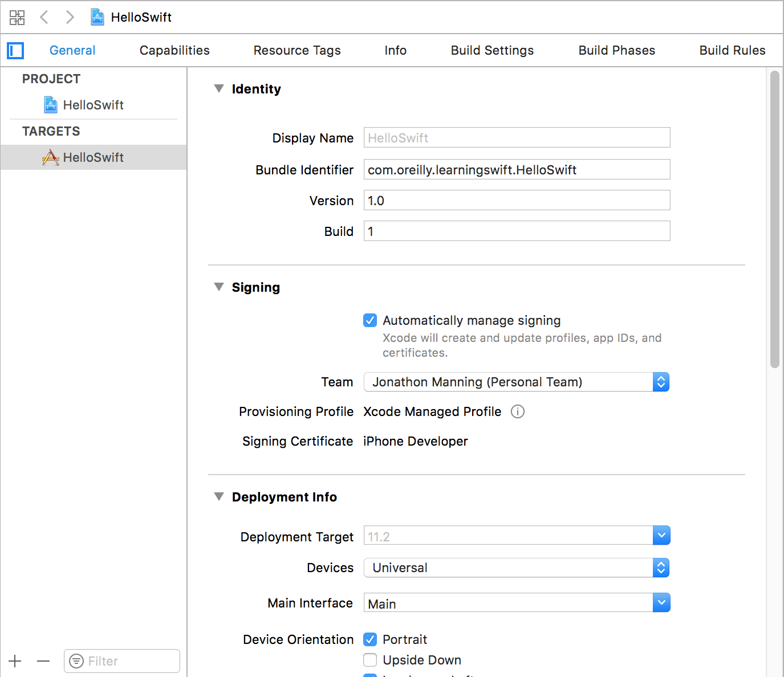Click the vertical scrollbar thumb

pyautogui.click(x=774, y=219)
